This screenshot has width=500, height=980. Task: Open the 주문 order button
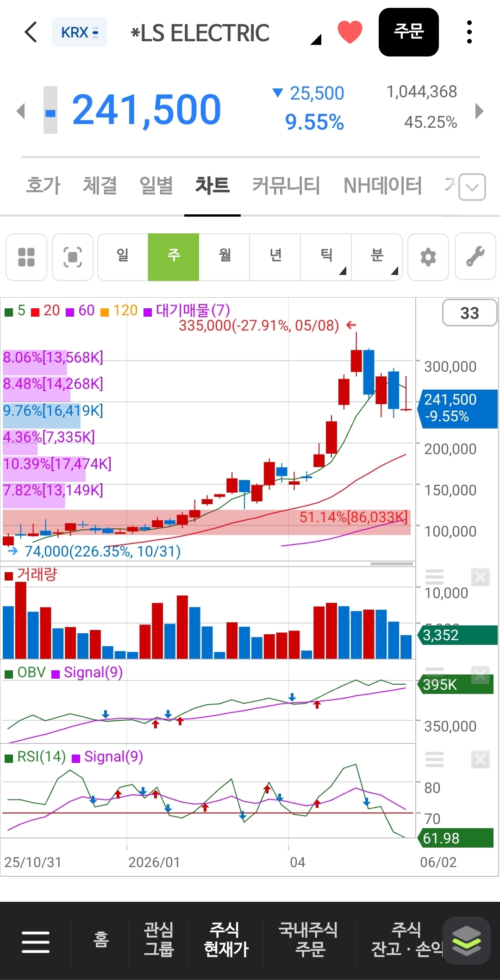(x=409, y=32)
